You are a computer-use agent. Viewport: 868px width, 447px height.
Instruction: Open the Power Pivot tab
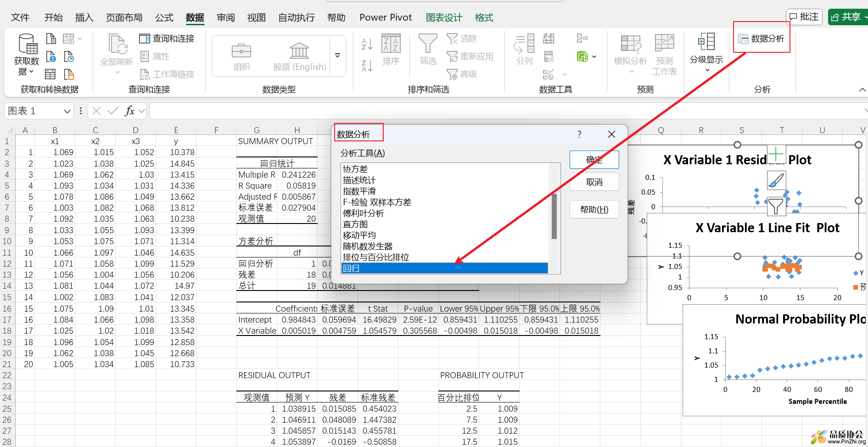(x=386, y=17)
